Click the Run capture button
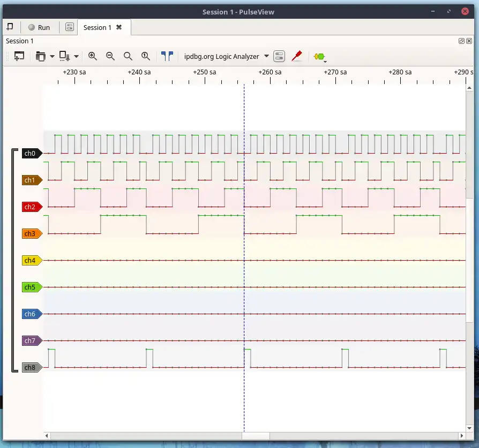The width and height of the screenshot is (479, 448). (x=39, y=27)
